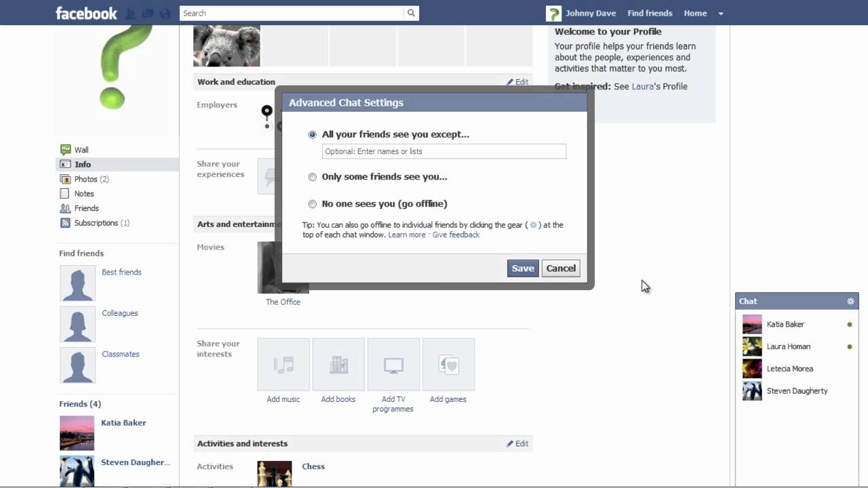Click the Wall icon in sidebar

[x=65, y=150]
